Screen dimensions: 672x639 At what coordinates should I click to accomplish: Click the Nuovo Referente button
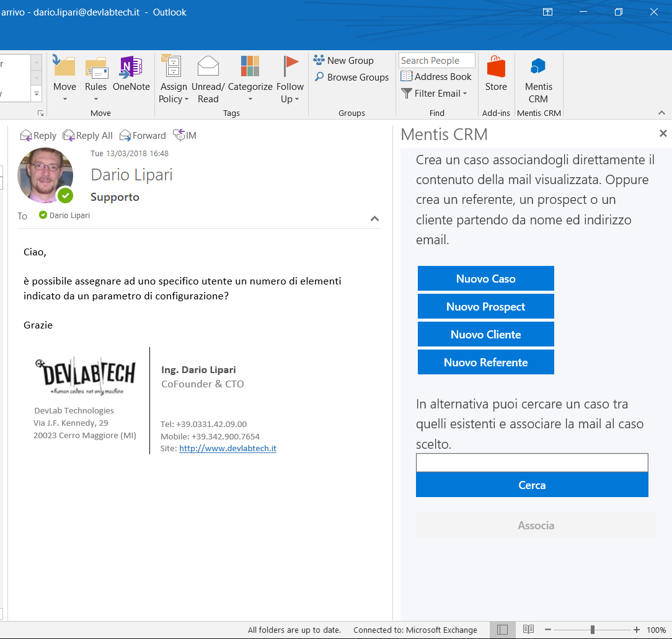[x=485, y=362]
